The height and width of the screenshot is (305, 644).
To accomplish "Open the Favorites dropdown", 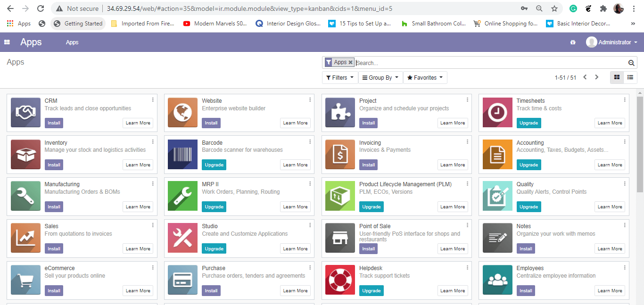I will coord(425,78).
